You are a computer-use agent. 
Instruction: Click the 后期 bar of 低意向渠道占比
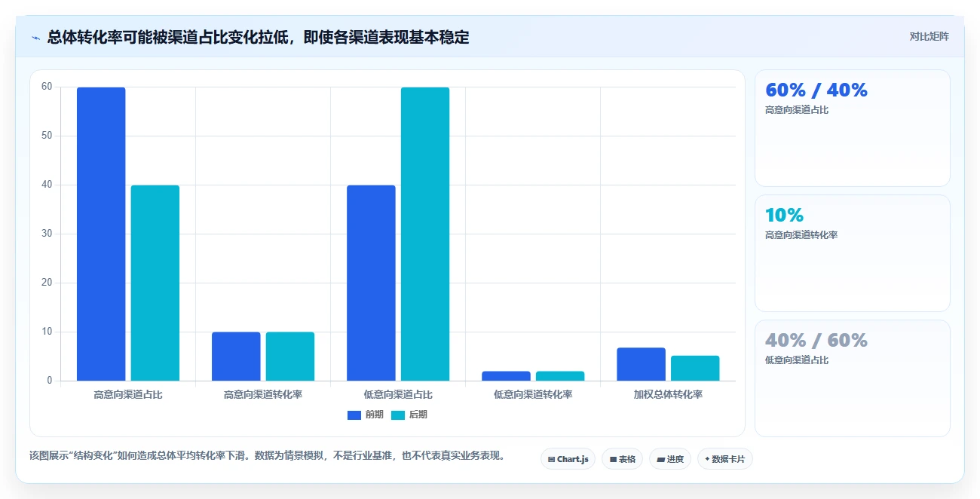click(x=425, y=234)
